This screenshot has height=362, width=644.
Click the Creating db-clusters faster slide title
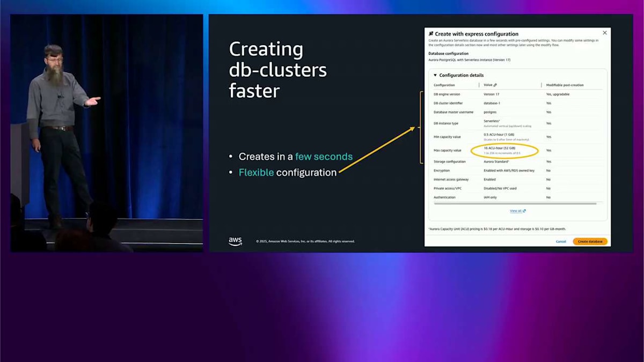click(277, 70)
